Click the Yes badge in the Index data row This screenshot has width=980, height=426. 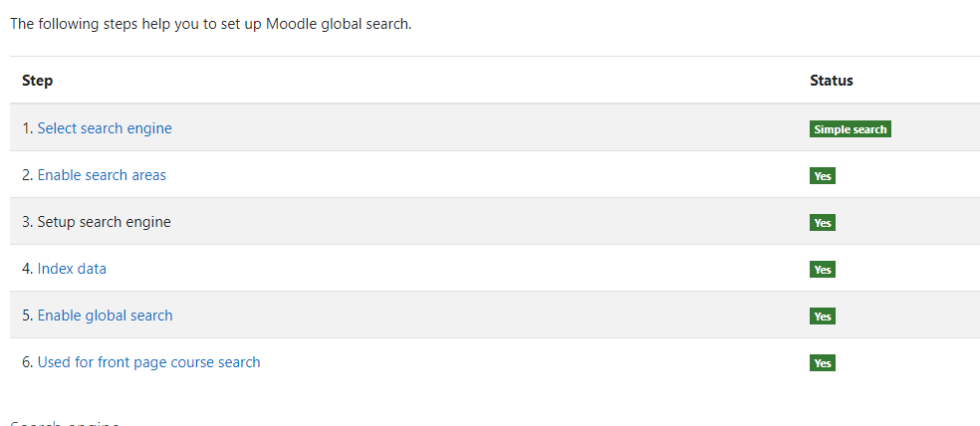click(x=823, y=270)
